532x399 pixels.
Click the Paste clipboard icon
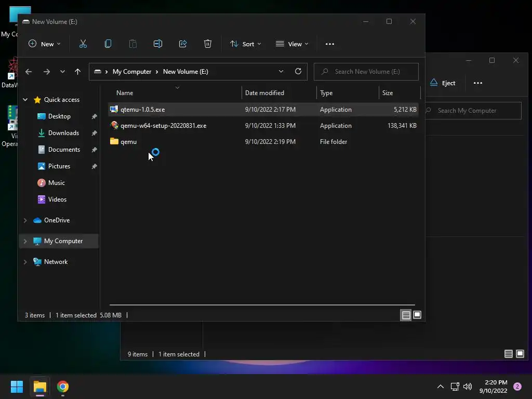[132, 44]
